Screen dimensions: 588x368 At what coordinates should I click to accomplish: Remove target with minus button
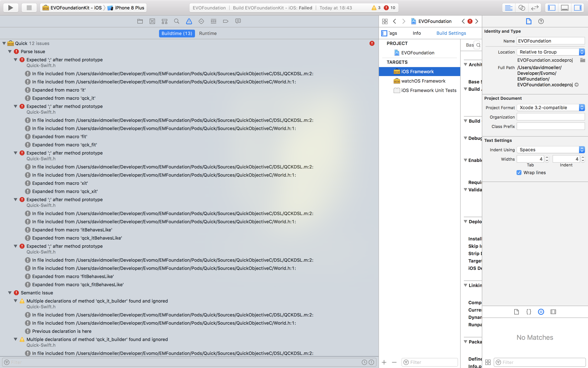click(394, 362)
